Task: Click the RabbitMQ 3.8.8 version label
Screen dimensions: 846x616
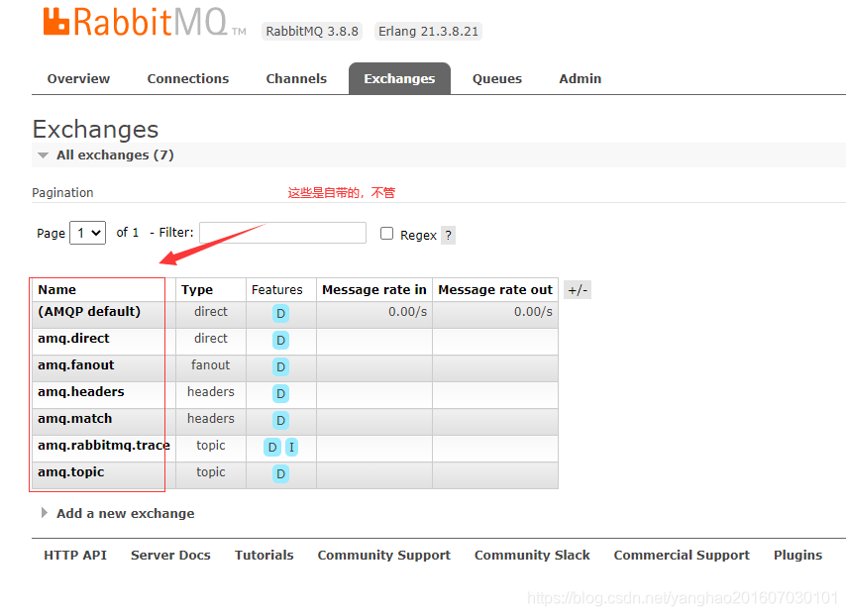Action: [312, 32]
